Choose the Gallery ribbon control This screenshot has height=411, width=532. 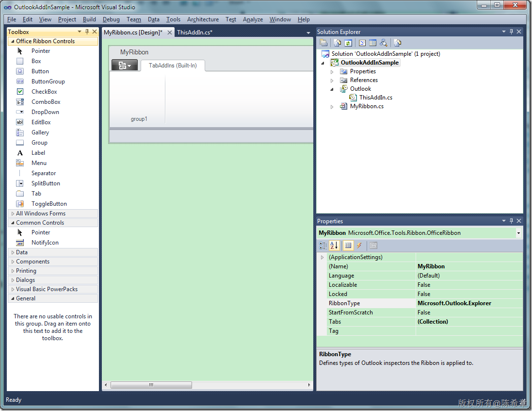[40, 132]
